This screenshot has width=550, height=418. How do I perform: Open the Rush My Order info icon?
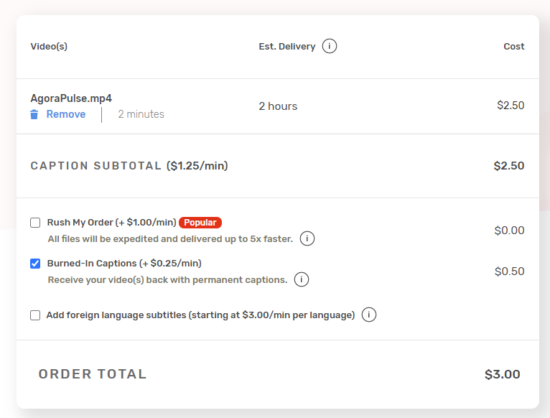tap(307, 238)
